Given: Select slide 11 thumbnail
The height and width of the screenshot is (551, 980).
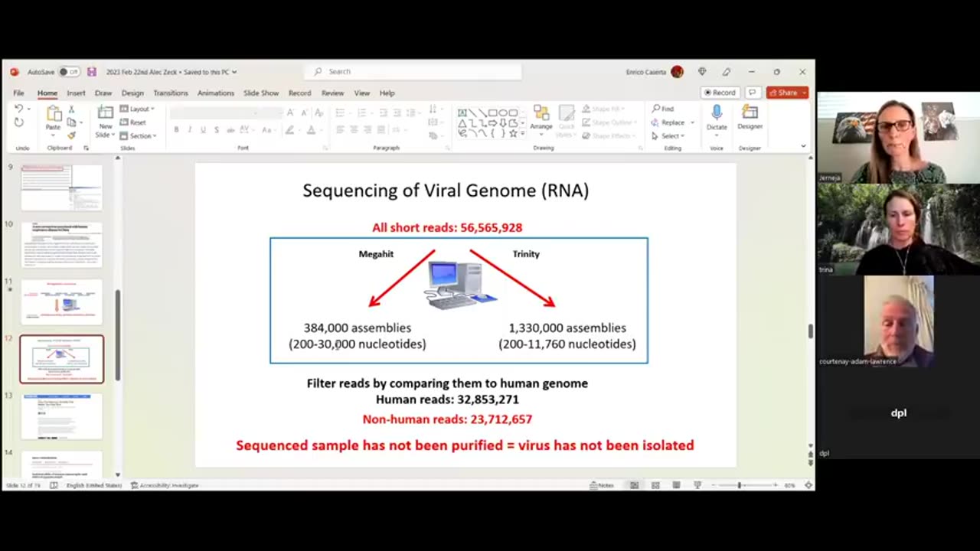Looking at the screenshot, I should (x=61, y=302).
